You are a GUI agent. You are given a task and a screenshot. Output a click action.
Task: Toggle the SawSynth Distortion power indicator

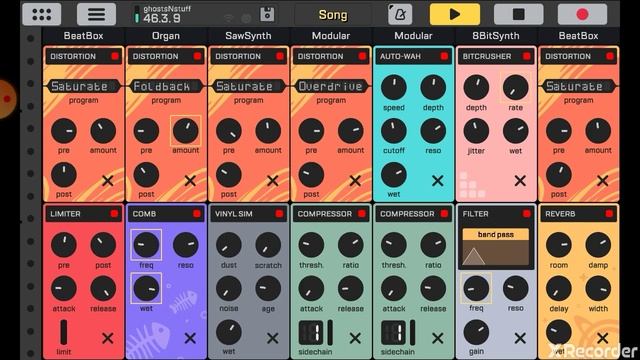pos(280,56)
